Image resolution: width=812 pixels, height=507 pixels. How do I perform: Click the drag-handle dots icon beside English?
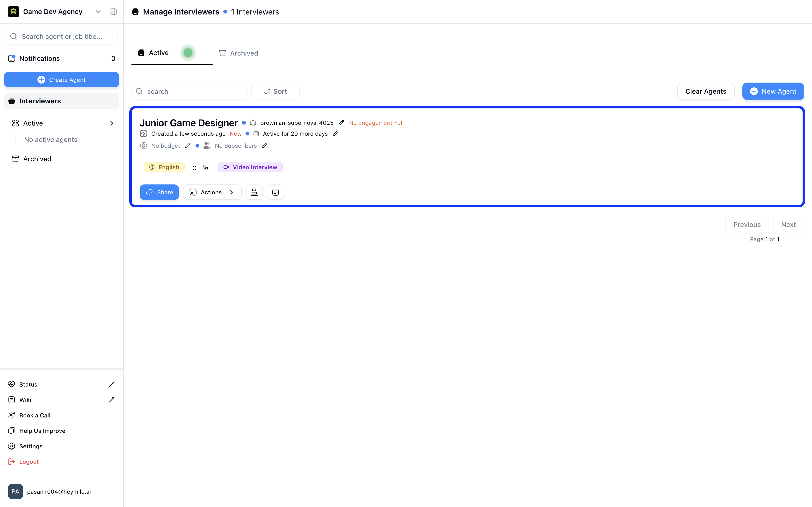point(194,167)
